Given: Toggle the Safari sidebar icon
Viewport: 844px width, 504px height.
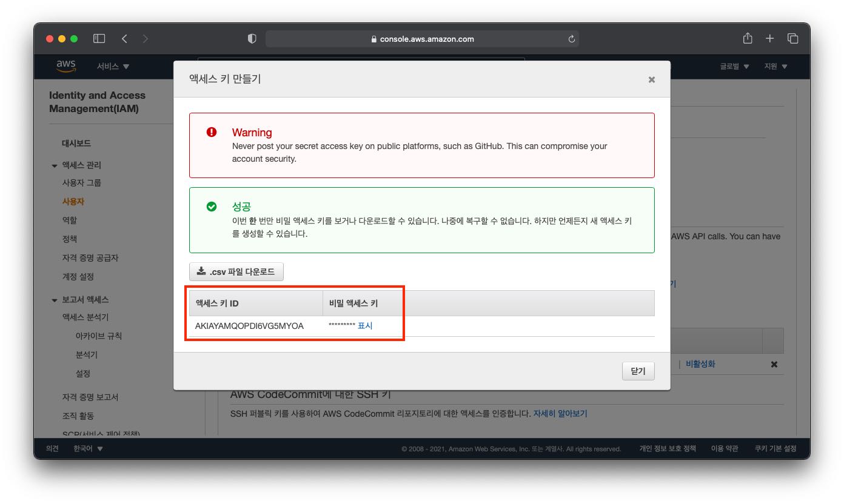Looking at the screenshot, I should [99, 39].
